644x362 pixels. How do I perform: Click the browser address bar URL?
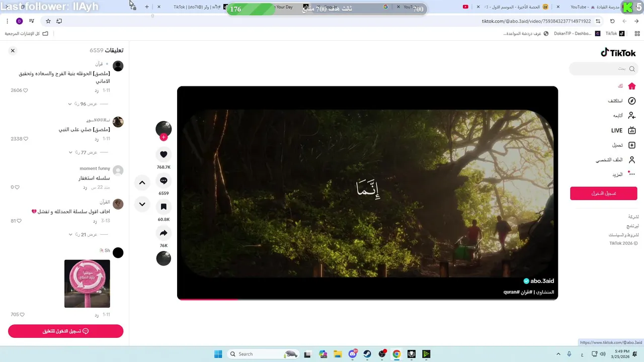point(536,21)
